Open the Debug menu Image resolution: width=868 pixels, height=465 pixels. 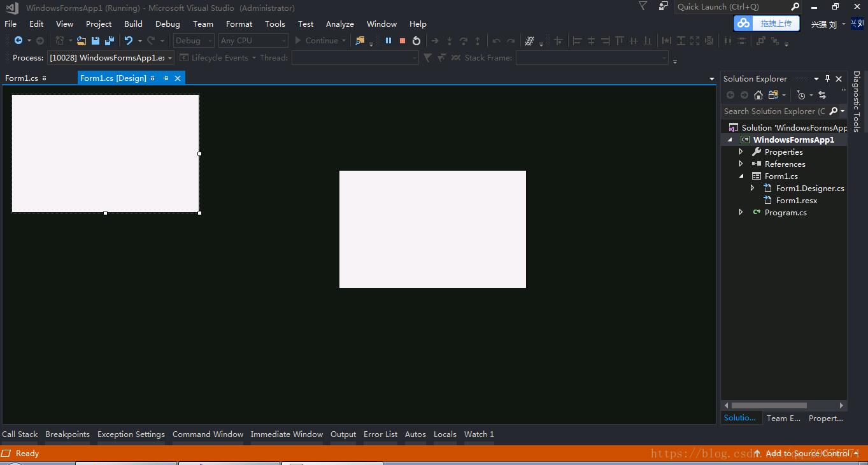click(167, 24)
